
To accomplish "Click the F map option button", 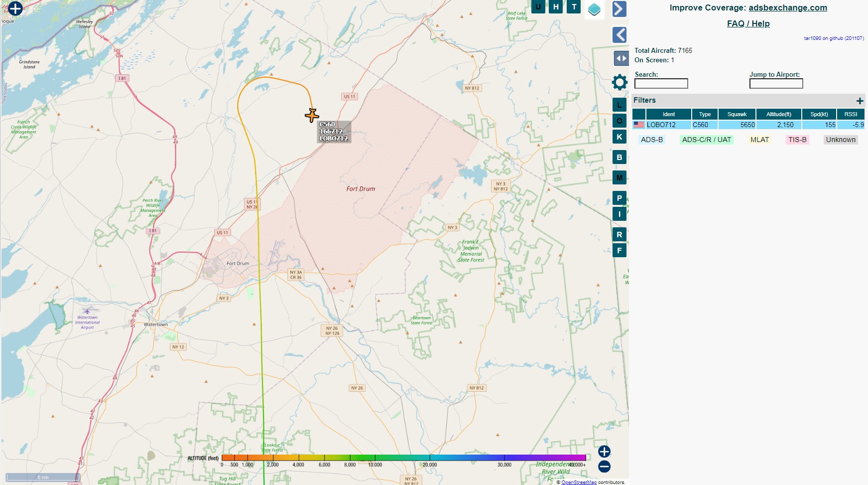I will click(620, 250).
